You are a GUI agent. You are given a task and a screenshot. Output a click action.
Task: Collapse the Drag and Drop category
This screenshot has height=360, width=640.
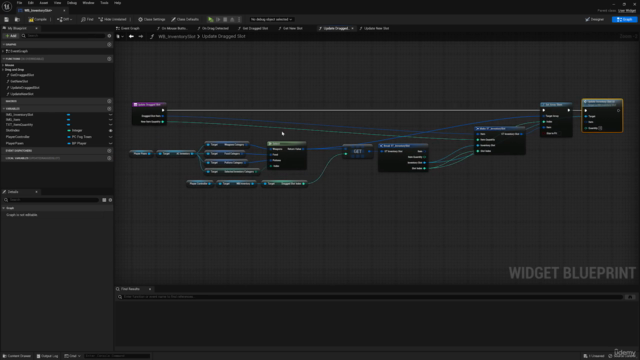coord(3,70)
